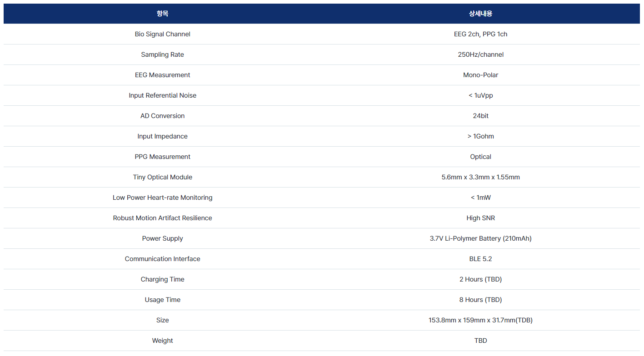Click the Tiny Optical Module label
This screenshot has height=356, width=644.
pos(162,177)
